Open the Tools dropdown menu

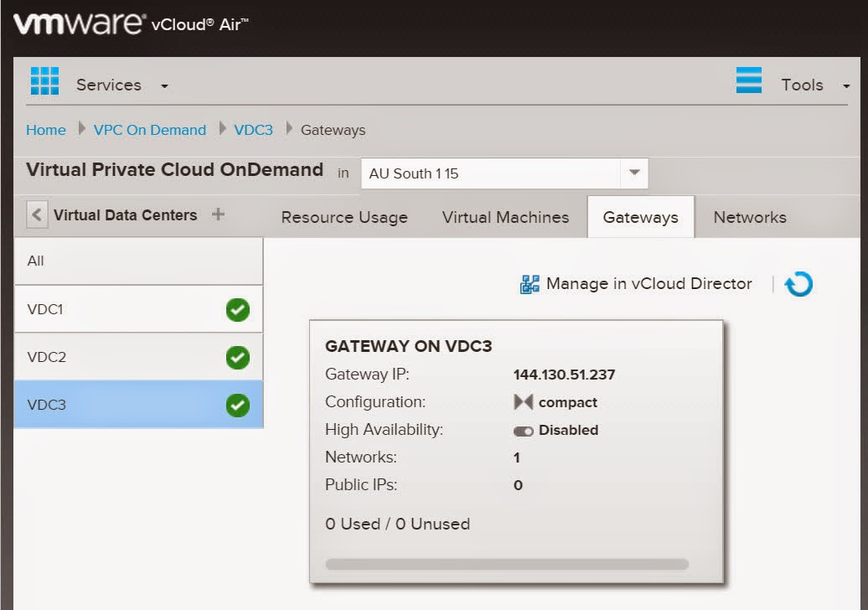847,85
